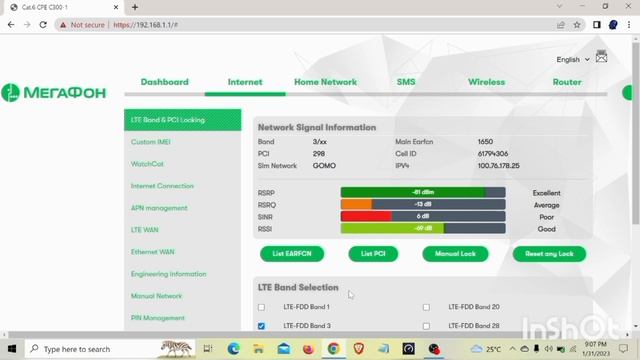
Task: Click the RSRQ signal bar
Action: pyautogui.click(x=423, y=204)
